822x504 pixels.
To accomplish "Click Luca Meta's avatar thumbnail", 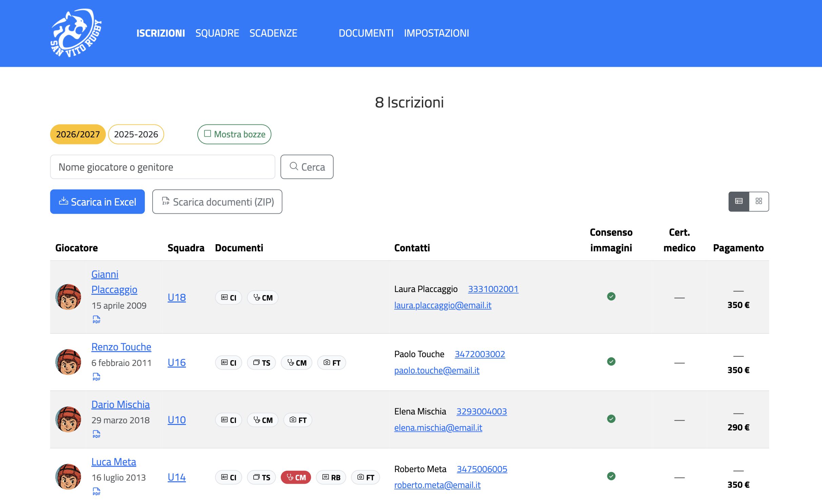I will click(68, 477).
